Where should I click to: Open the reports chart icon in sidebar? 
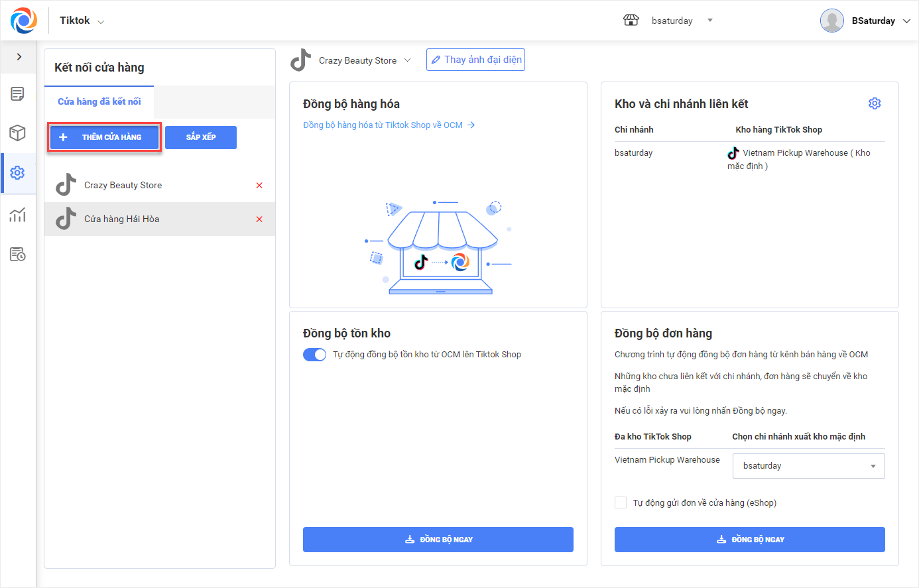point(18,215)
